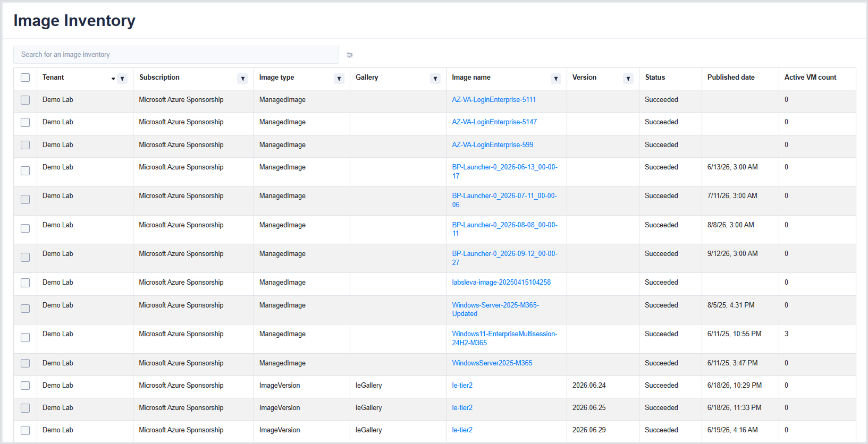Check the BP-Launcher-0_2026-06-13 row checkbox
Viewport: 868px width, 444px height.
point(25,170)
